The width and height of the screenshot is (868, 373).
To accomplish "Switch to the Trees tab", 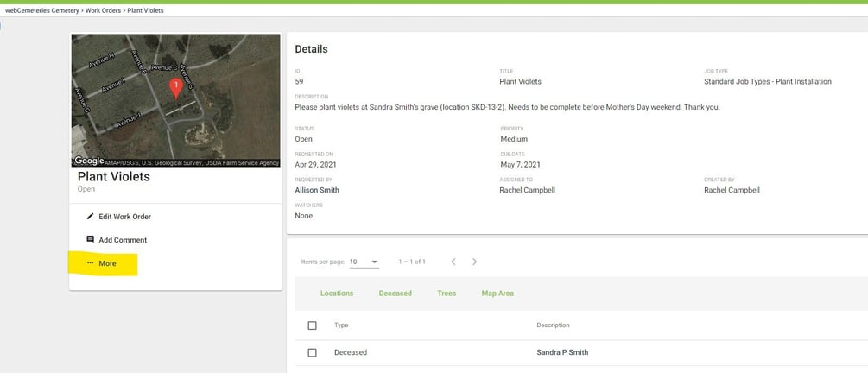I will tap(447, 294).
